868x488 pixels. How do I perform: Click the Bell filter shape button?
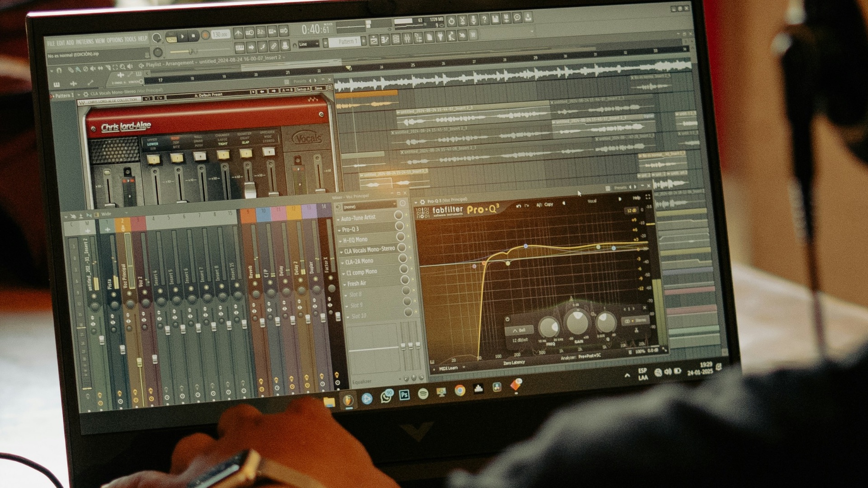pos(520,330)
